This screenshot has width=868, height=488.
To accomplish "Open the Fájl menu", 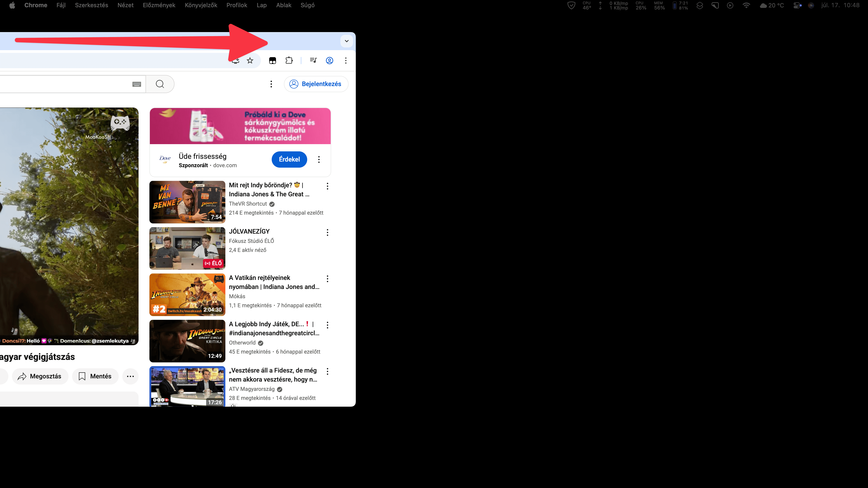I will (61, 5).
